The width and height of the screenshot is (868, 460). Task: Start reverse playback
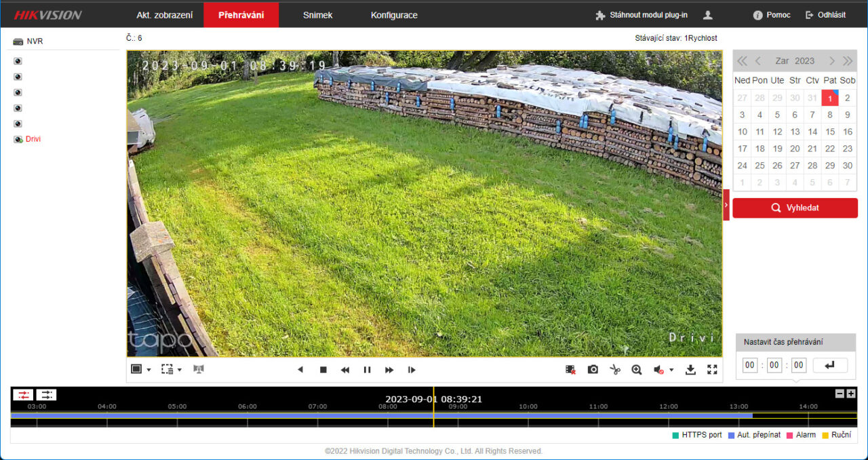[300, 370]
